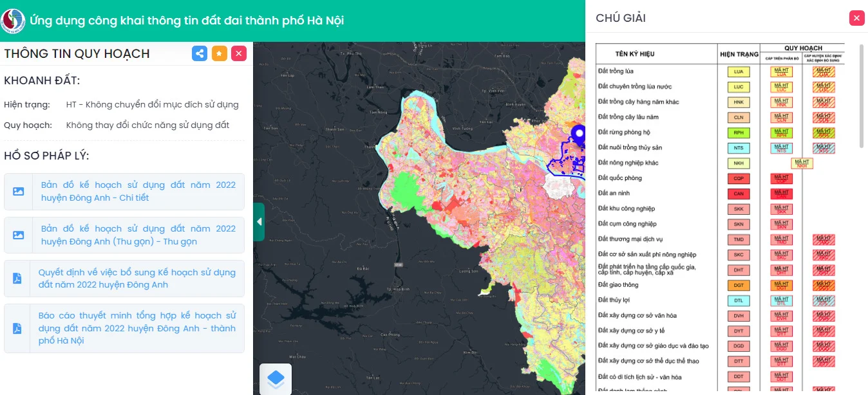Click the orange DGT swatch in Hiện trạng column
868x395 pixels.
click(x=739, y=285)
